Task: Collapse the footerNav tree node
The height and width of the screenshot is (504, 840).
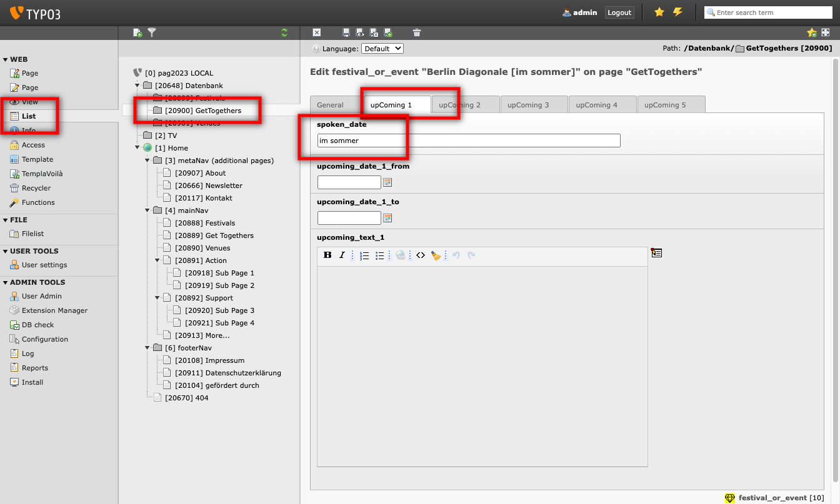Action: pyautogui.click(x=147, y=348)
